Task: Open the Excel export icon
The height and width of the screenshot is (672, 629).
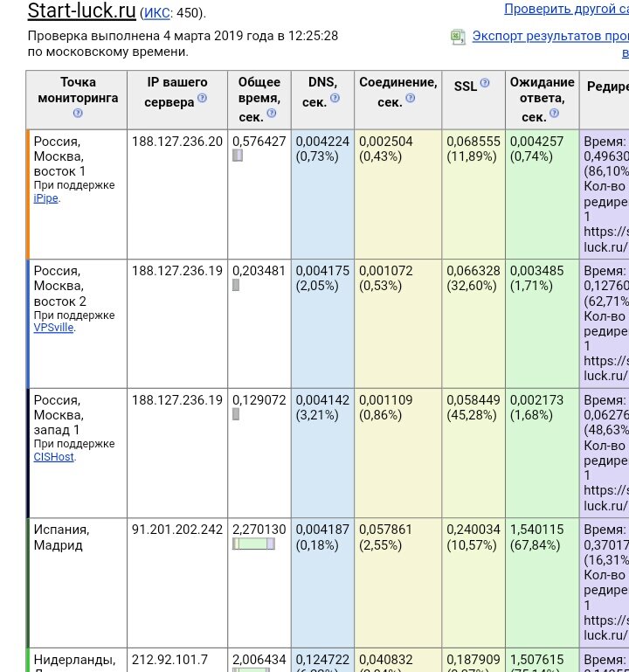Action: pos(458,37)
